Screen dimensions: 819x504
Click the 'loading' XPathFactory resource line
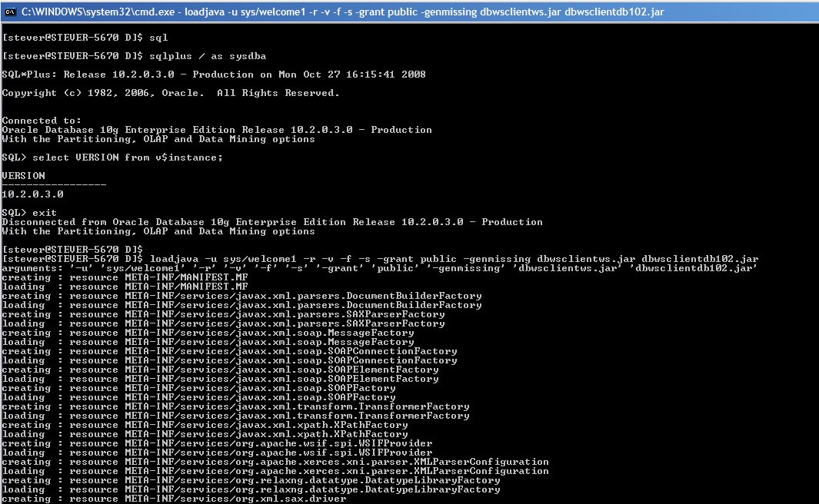tap(205, 435)
